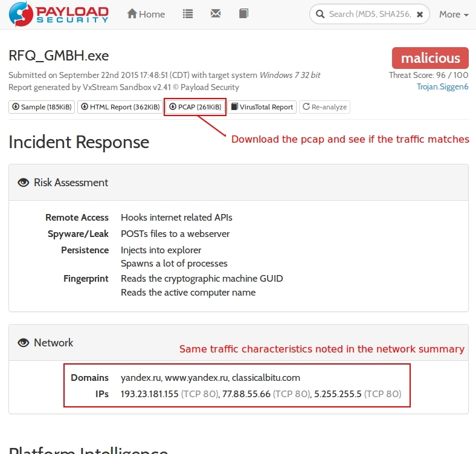This screenshot has height=454, width=476.
Task: Click the www.yandex.ru domain entry
Action: coord(196,378)
